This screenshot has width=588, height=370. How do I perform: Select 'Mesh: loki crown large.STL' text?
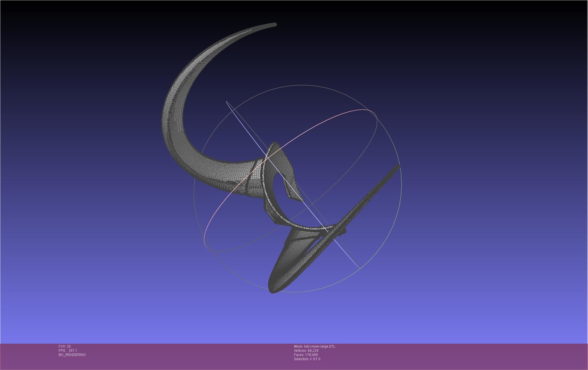click(x=314, y=346)
